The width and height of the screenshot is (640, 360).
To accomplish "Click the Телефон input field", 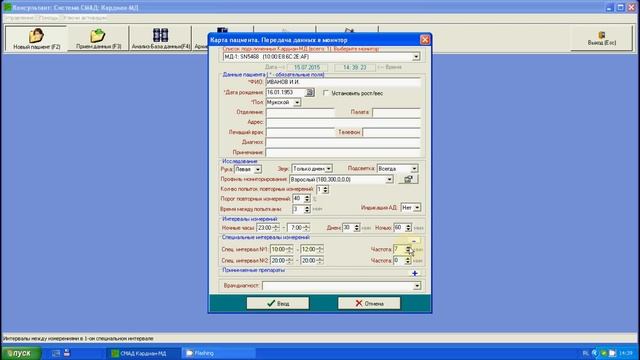I will tap(391, 132).
